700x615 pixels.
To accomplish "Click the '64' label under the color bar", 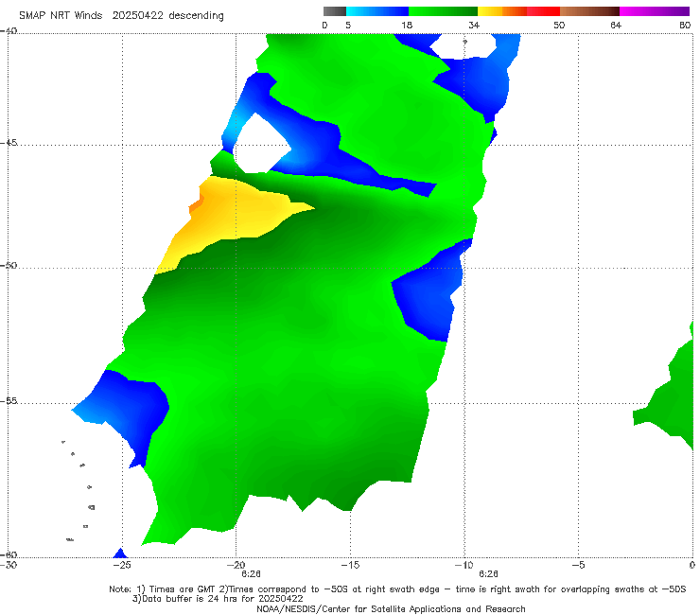I will click(616, 25).
